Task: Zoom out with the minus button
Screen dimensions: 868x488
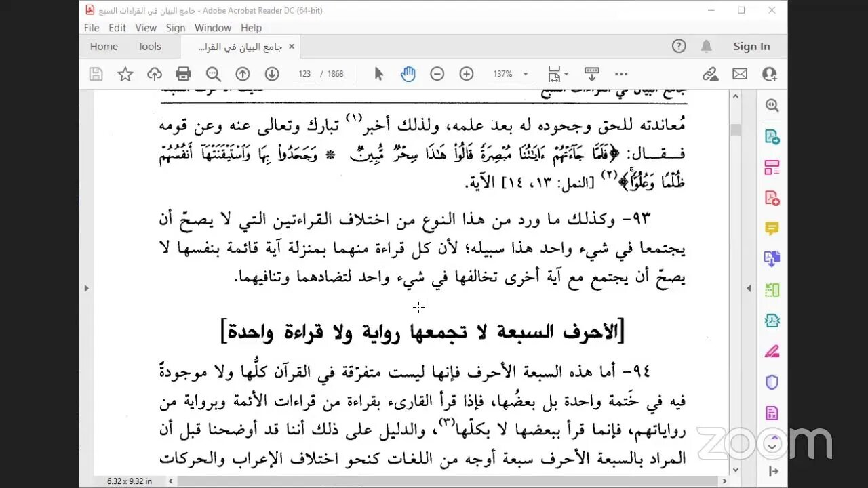Action: click(437, 74)
